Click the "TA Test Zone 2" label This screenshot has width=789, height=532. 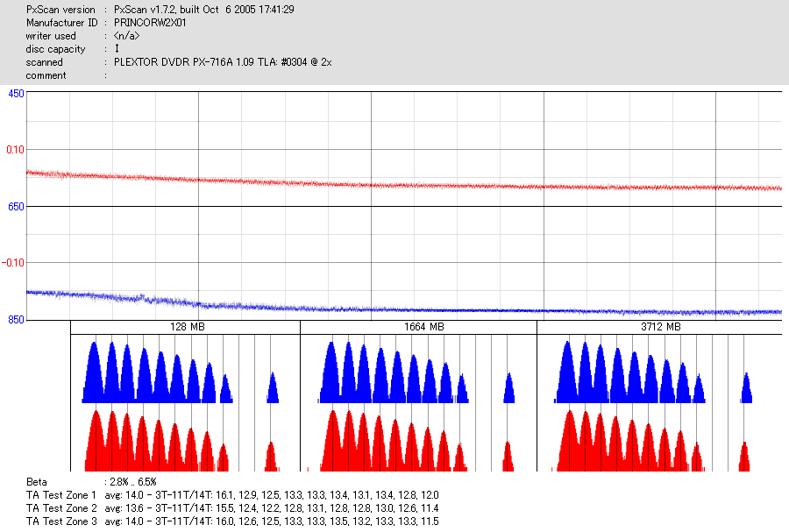61,507
